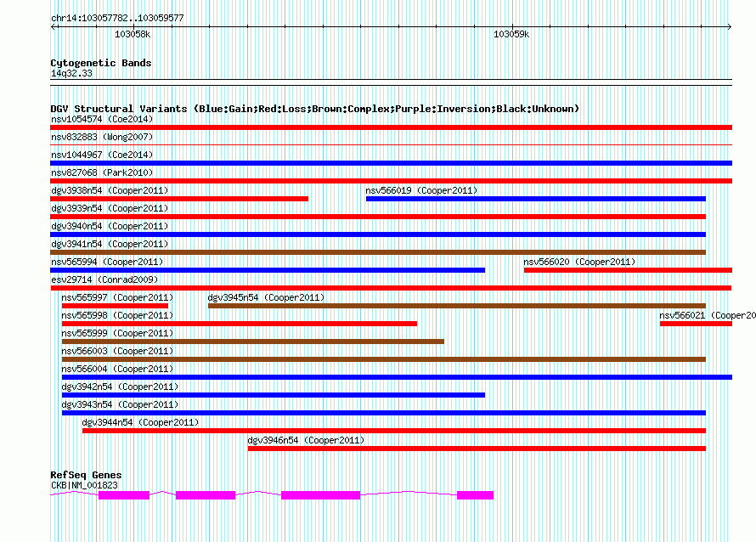The image size is (756, 542).
Task: Open the nsv1054574 (Coe2014) variant label
Action: (x=102, y=119)
